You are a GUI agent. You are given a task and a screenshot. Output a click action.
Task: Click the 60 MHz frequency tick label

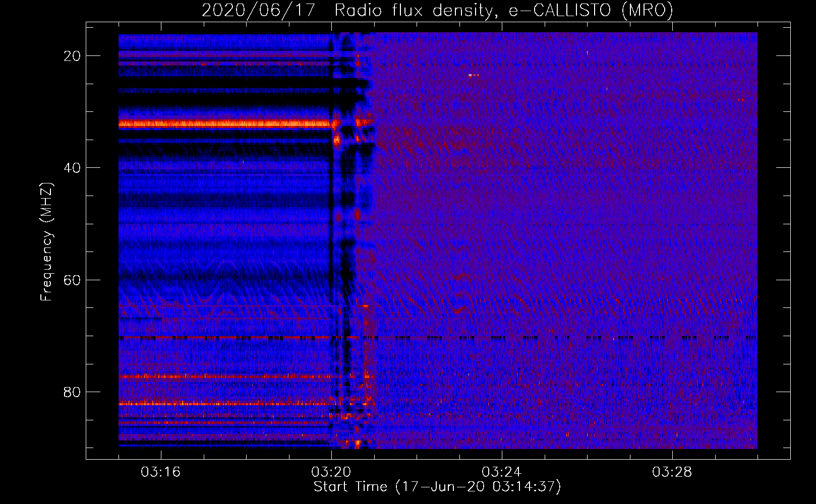(72, 280)
